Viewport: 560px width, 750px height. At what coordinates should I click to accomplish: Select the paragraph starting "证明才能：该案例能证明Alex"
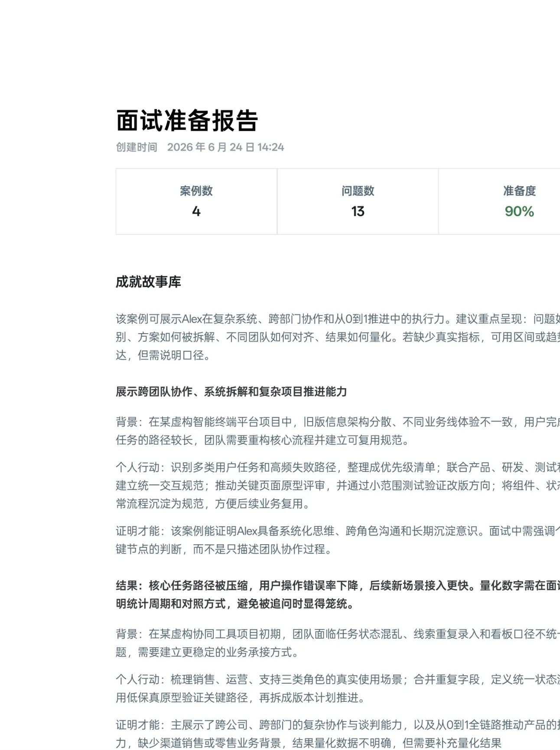pos(338,540)
